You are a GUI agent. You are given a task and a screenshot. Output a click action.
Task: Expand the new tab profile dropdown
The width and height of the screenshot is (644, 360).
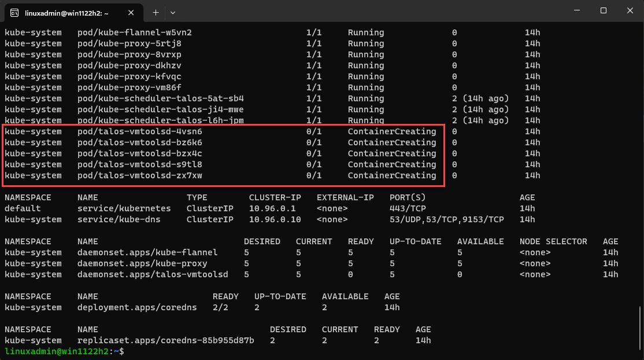[x=173, y=12]
